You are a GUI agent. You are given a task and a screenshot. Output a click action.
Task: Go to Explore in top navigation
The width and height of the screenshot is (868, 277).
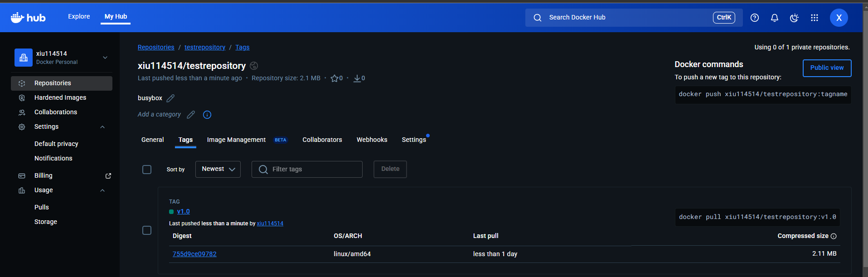point(79,16)
